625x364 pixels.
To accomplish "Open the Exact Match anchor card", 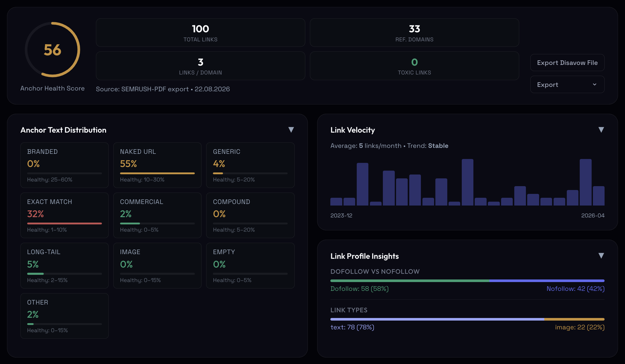I will pos(64,215).
